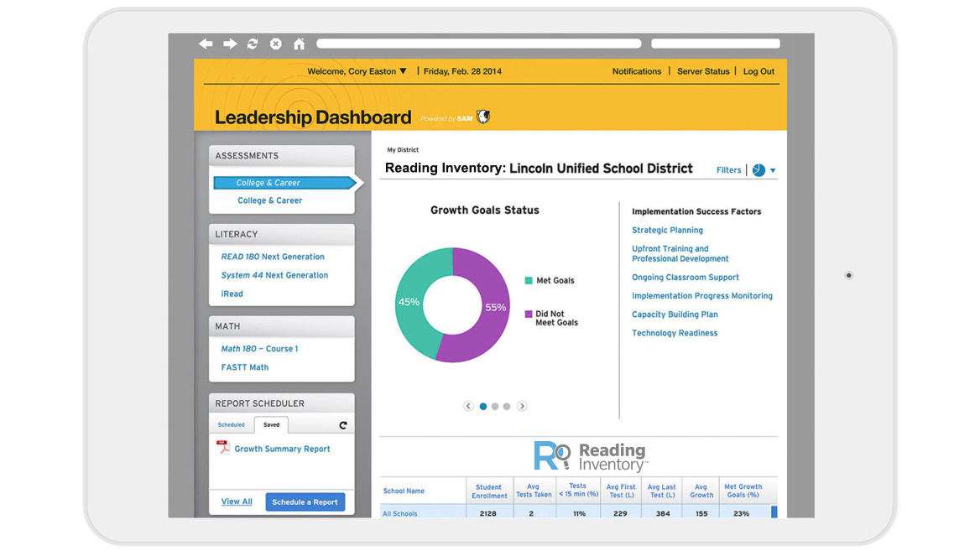
Task: Open the chart type pie icon near Filters
Action: point(759,169)
